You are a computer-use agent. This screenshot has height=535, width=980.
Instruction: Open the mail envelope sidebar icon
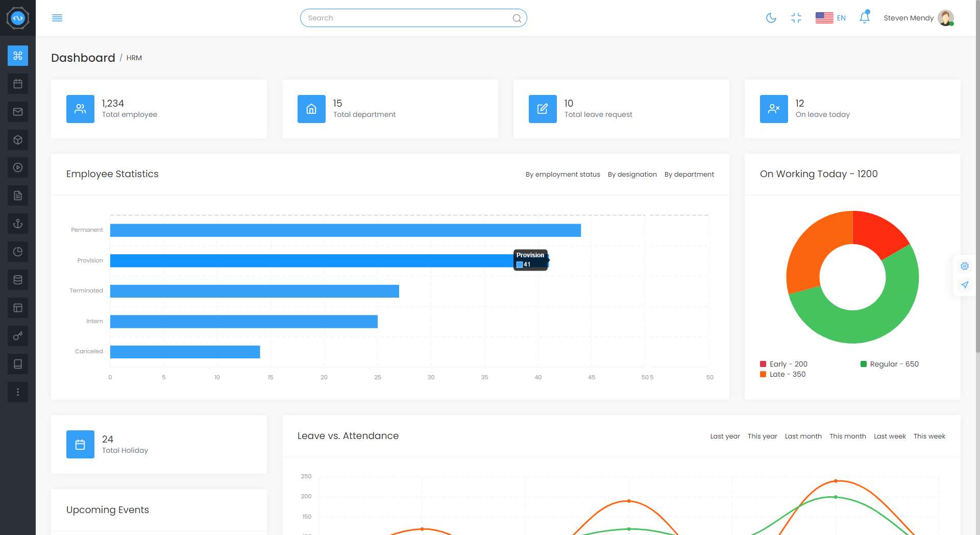pyautogui.click(x=18, y=112)
